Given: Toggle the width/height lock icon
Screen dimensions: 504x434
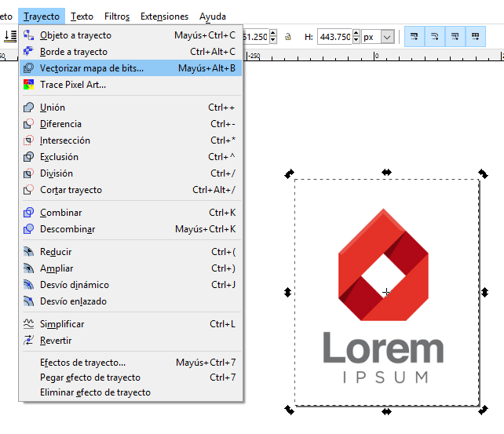Looking at the screenshot, I should tap(289, 37).
